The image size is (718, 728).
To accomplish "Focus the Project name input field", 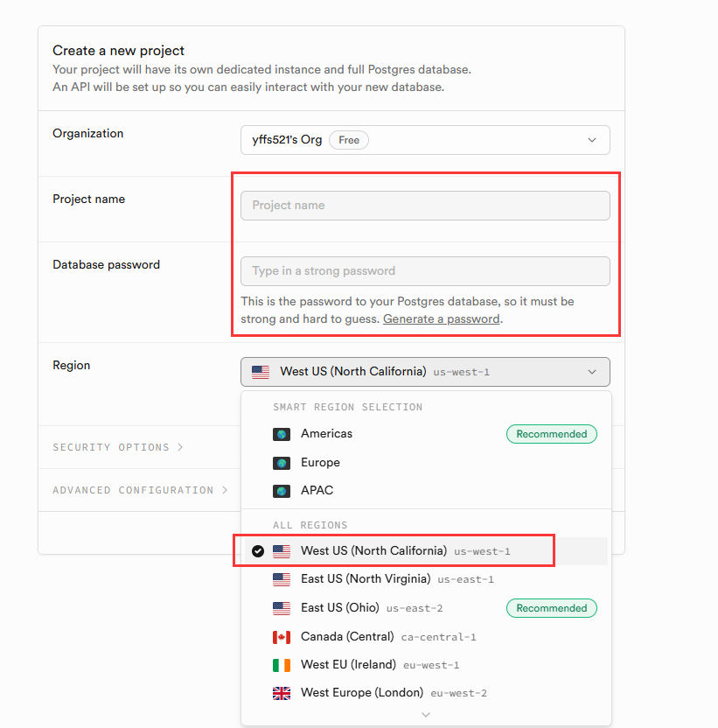I will [x=425, y=206].
